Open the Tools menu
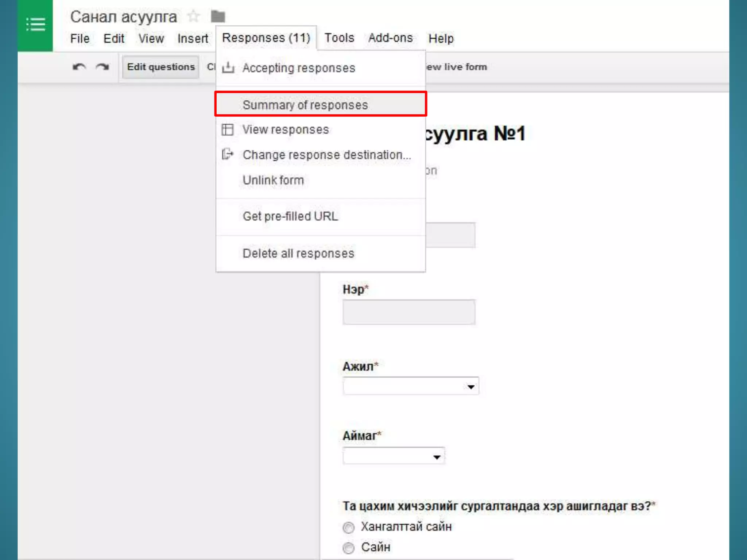The width and height of the screenshot is (747, 560). (x=339, y=38)
